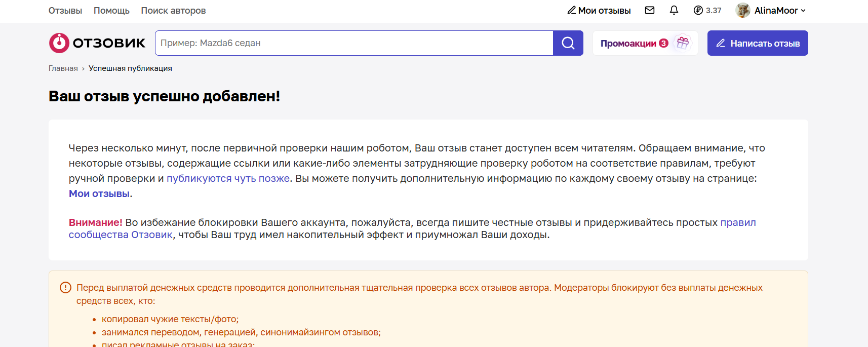
Task: Focus the search field 'Пример: Mazda6 седан'
Action: click(x=354, y=43)
